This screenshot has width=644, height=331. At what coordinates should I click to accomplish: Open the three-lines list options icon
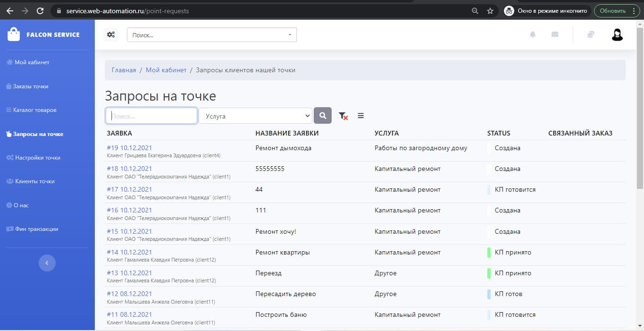361,116
